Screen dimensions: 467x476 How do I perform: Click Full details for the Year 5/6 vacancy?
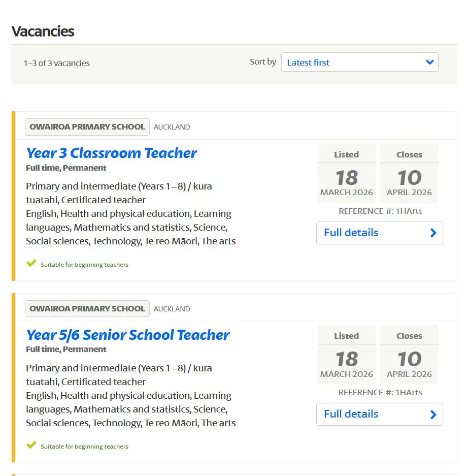(x=379, y=414)
